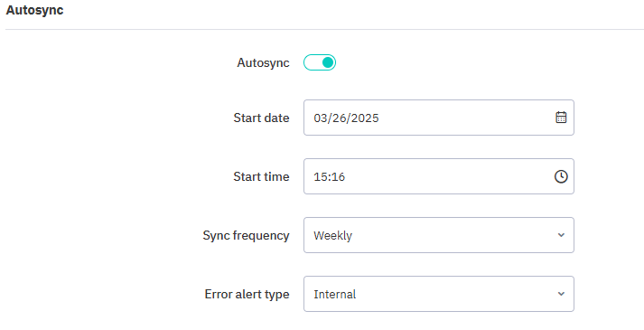
Task: Click the 03/26/2025 date value
Action: 346,118
